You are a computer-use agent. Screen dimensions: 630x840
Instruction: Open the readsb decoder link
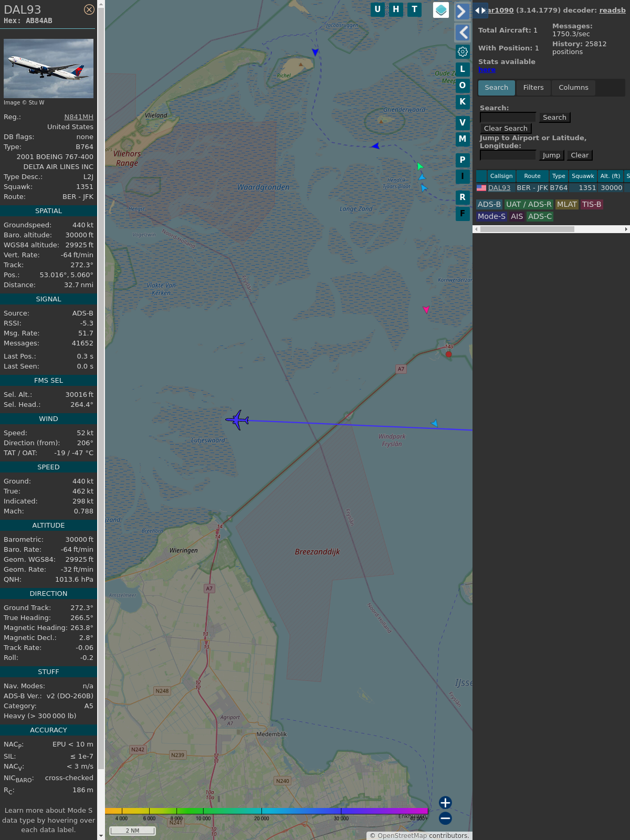[612, 10]
